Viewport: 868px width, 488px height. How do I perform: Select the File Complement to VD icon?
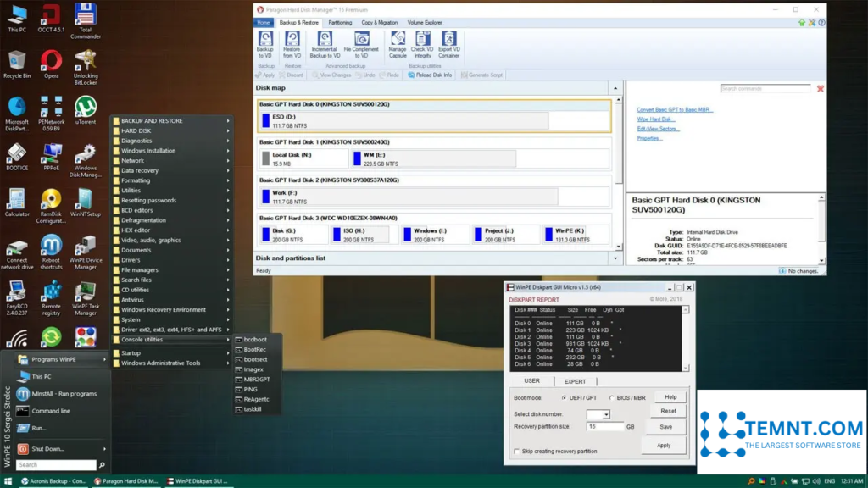(x=361, y=40)
